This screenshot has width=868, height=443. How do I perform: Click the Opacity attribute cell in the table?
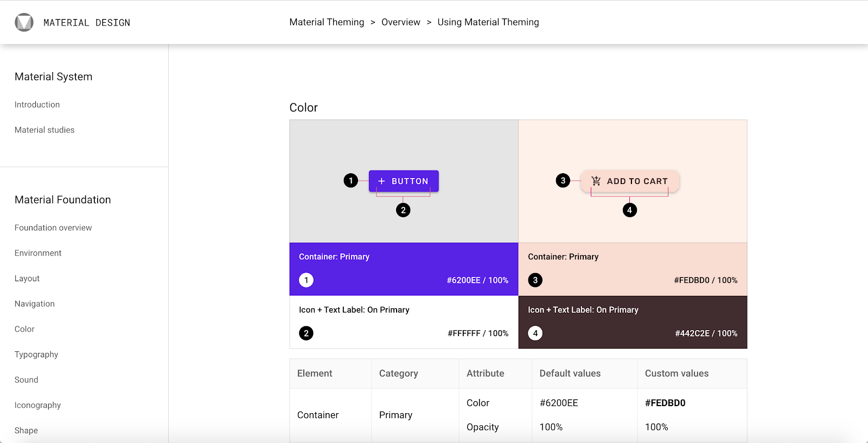[483, 427]
